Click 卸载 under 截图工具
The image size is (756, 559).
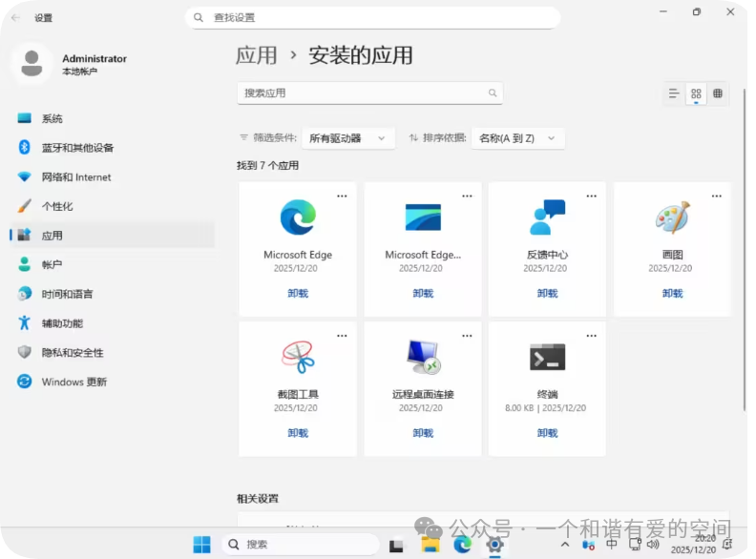[298, 433]
